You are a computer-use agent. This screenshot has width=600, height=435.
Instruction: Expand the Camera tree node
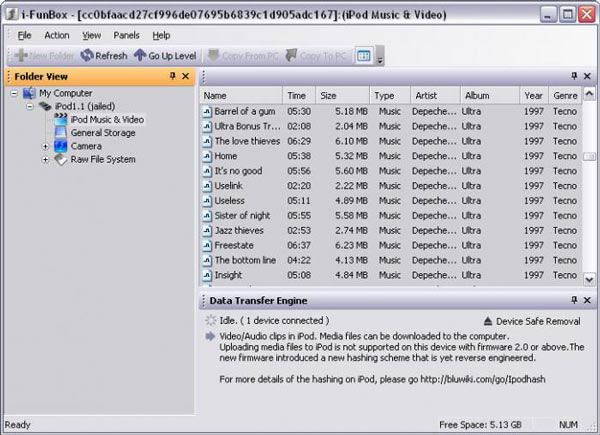[46, 146]
